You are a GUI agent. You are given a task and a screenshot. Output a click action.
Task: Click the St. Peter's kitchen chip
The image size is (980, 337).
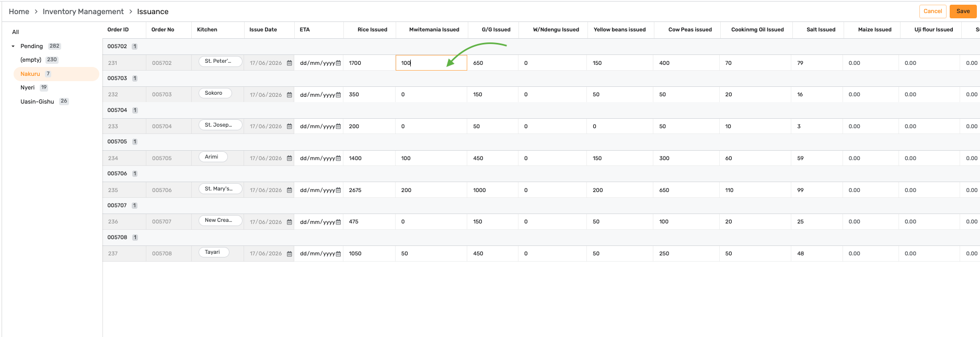pyautogui.click(x=220, y=61)
